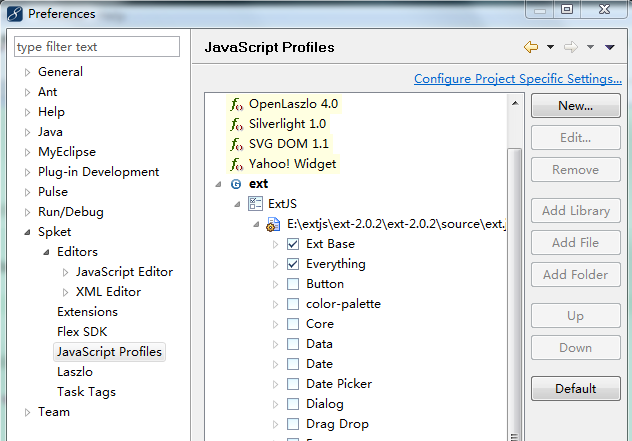This screenshot has width=632, height=441.
Task: Click the SVG DOM 1.1 profile icon
Action: [237, 144]
